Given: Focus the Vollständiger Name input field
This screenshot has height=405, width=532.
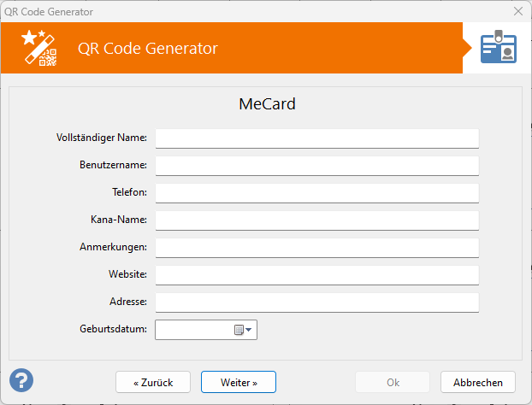Looking at the screenshot, I should click(x=316, y=138).
